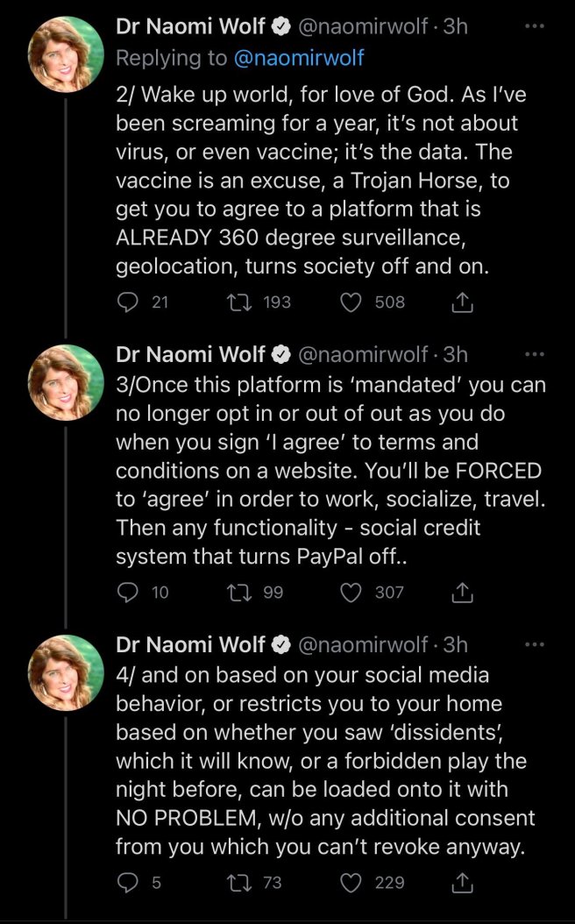Open Dr Naomi Wolf's name on the 3/ tweet
The height and width of the screenshot is (924, 575).
pos(190,354)
